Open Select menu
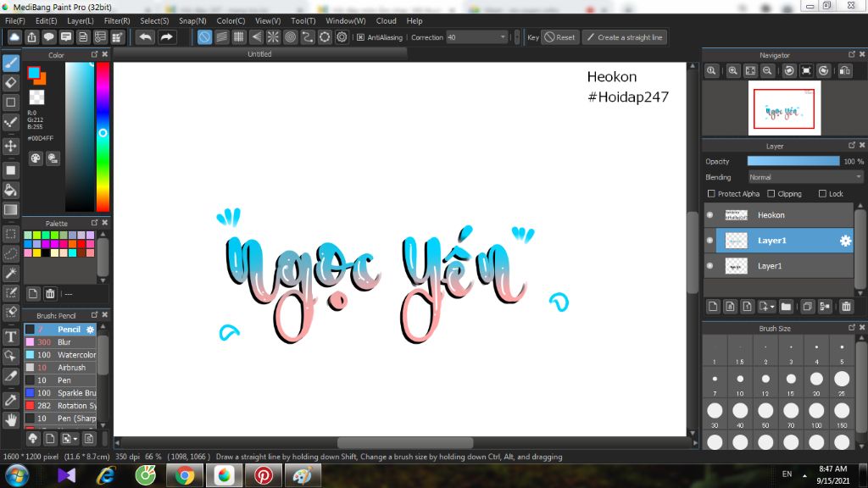Viewport: 868px width, 488px height. pos(154,20)
